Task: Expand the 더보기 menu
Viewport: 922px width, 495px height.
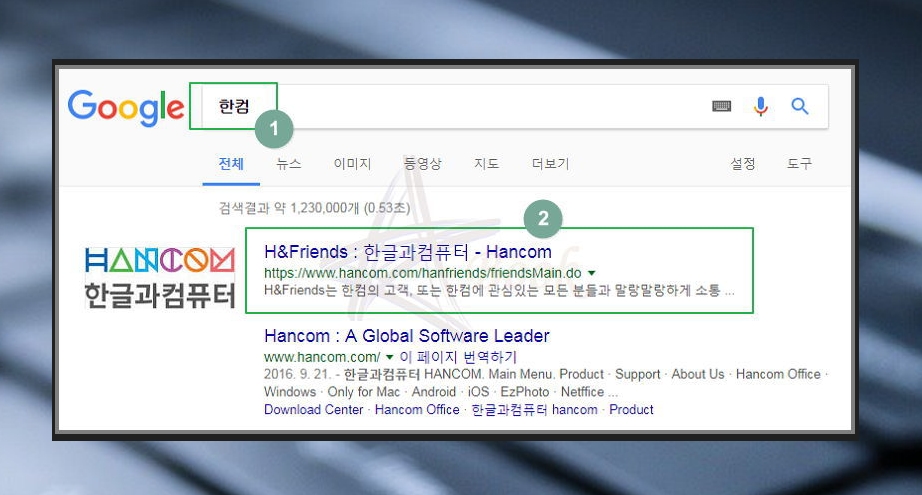Action: [x=550, y=163]
